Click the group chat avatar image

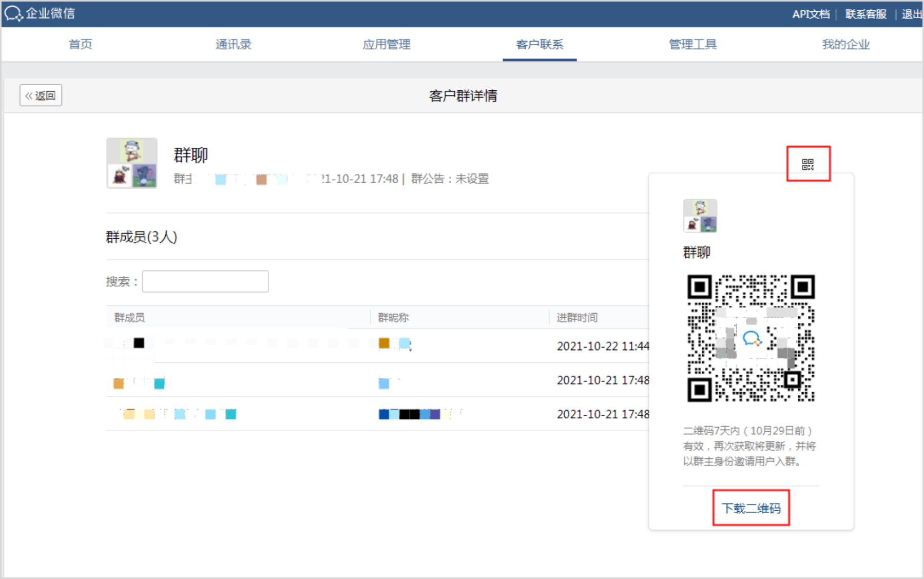click(x=132, y=163)
